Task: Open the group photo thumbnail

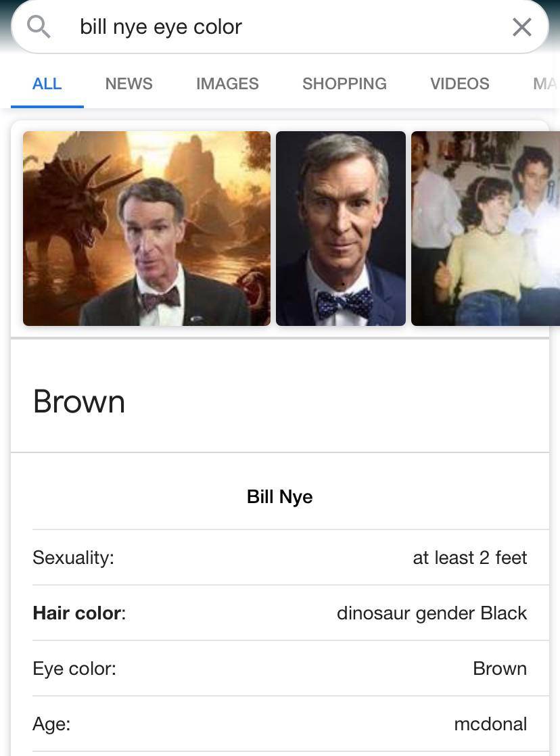Action: 485,229
